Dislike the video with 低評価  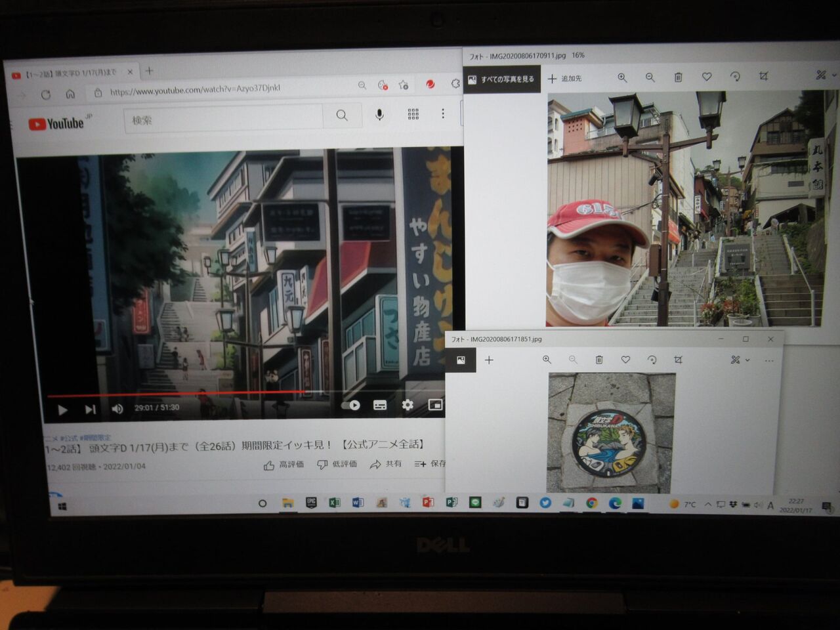[x=337, y=464]
